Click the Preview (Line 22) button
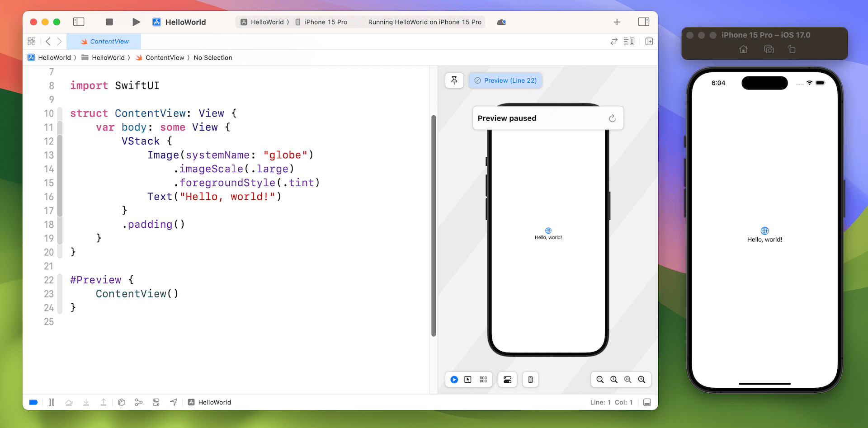The height and width of the screenshot is (428, 868). pyautogui.click(x=505, y=80)
